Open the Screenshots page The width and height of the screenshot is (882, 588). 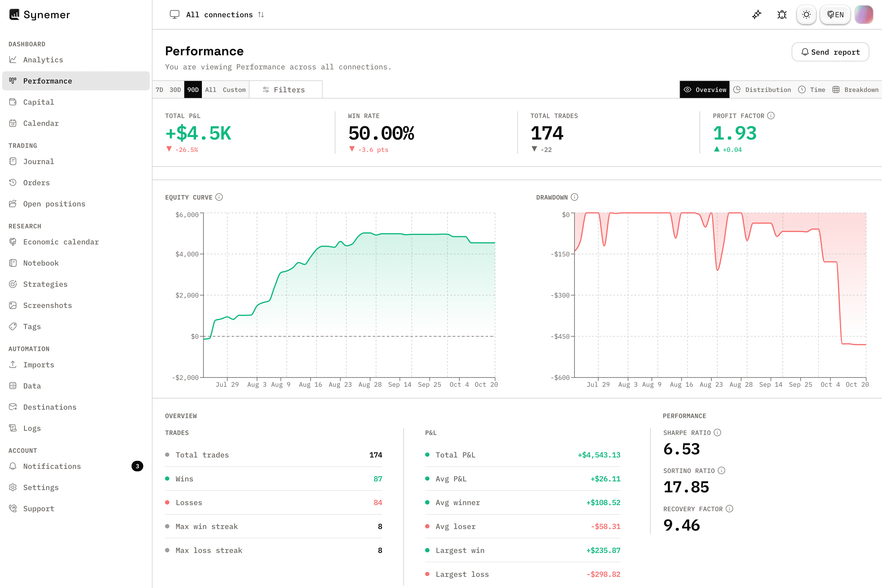click(76, 305)
